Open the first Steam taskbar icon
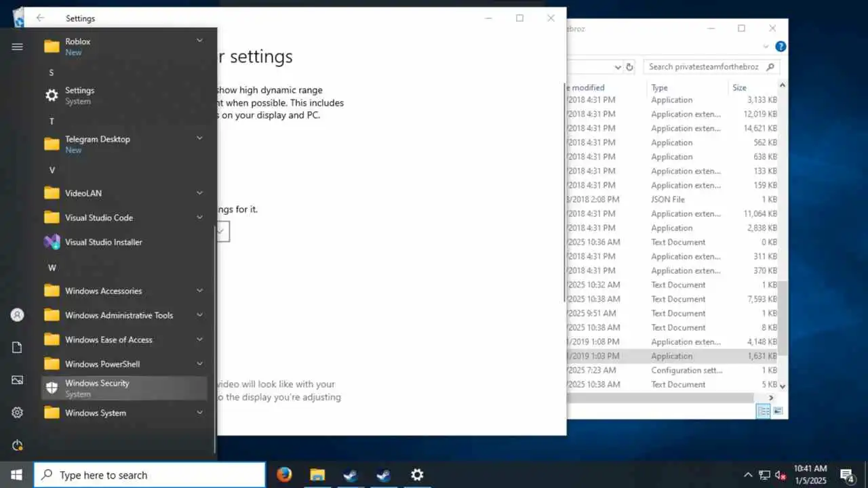868x488 pixels. [x=351, y=474]
